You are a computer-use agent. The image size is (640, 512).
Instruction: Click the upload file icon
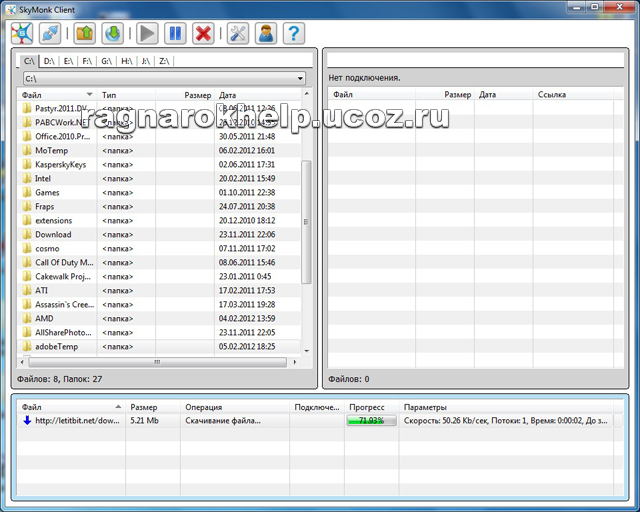point(86,33)
